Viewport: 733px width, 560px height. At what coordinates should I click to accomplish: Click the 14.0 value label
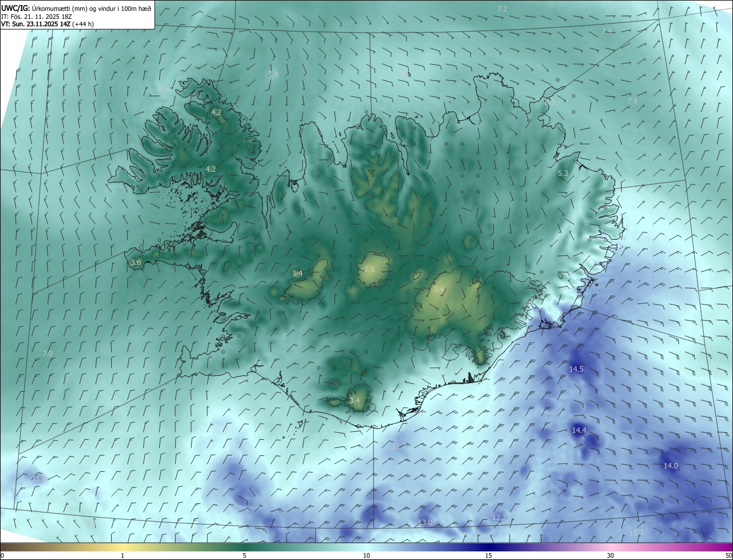(671, 466)
